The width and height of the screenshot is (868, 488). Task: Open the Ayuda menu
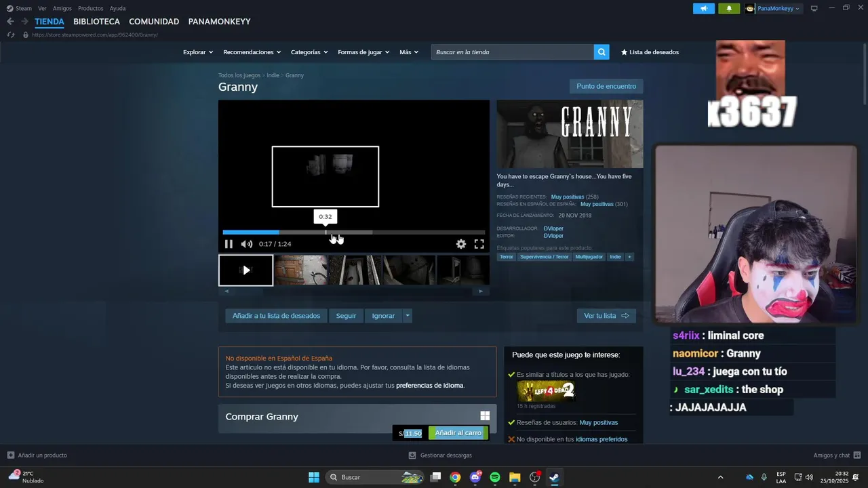click(117, 8)
